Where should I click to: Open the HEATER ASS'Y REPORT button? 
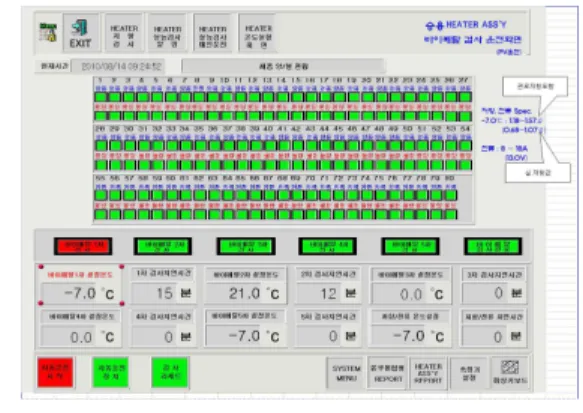428,373
